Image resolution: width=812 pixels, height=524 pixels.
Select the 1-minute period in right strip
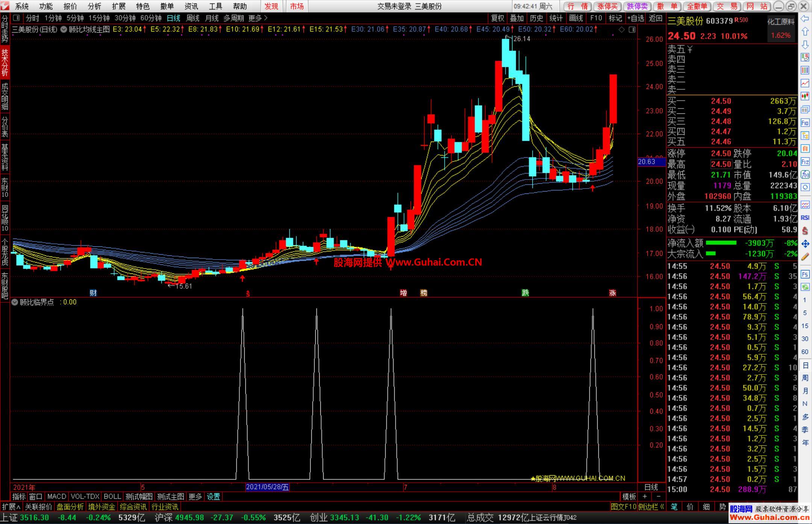point(805,300)
